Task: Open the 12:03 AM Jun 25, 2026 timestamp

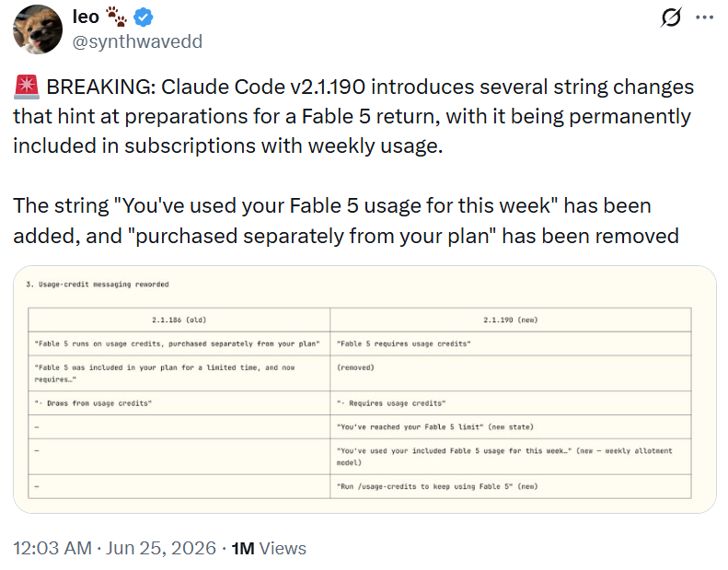Action: [x=114, y=548]
